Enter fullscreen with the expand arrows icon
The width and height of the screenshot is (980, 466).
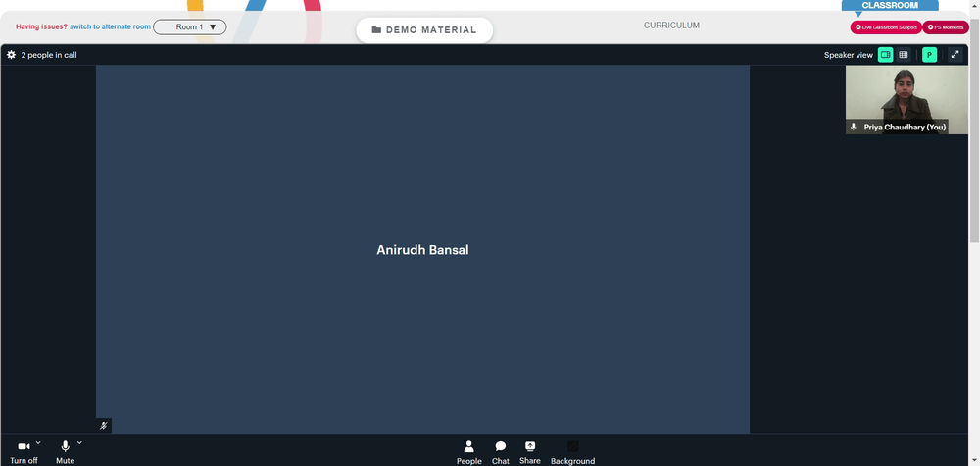click(955, 55)
